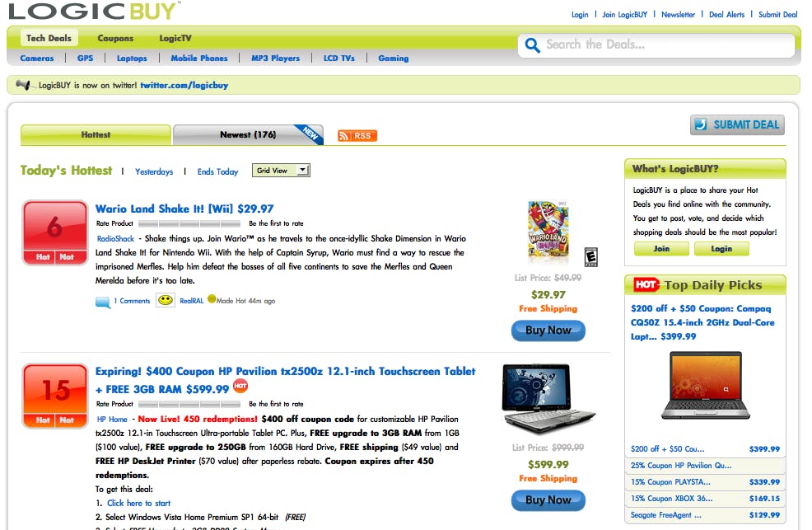Viewport: 812px width, 530px height.
Task: Click the comments speech bubble icon
Action: click(103, 302)
